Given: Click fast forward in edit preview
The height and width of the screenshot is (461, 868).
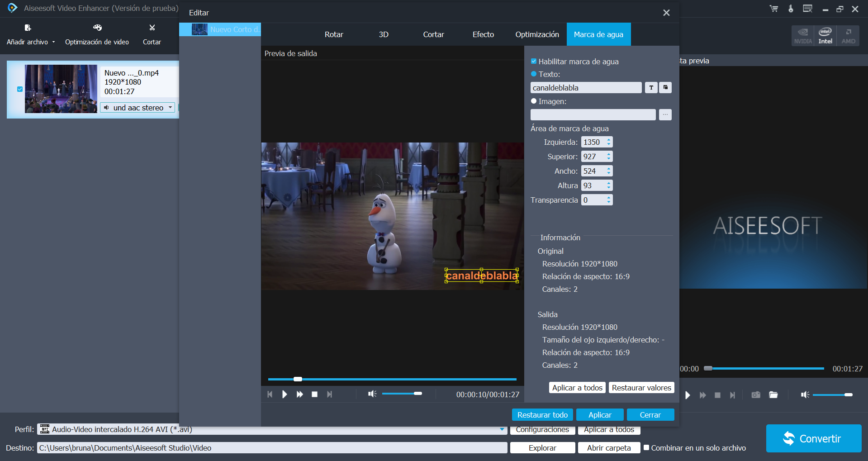Looking at the screenshot, I should click(x=299, y=394).
